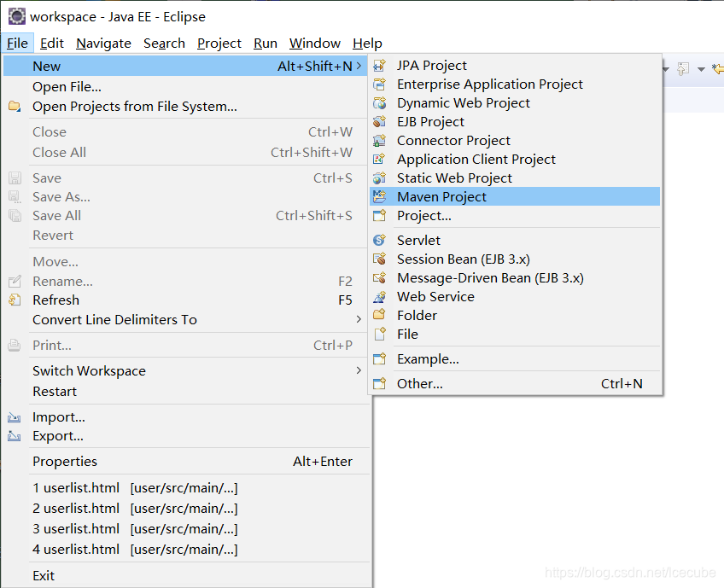
Task: Click the Dynamic Web Project globe icon
Action: pyautogui.click(x=380, y=103)
